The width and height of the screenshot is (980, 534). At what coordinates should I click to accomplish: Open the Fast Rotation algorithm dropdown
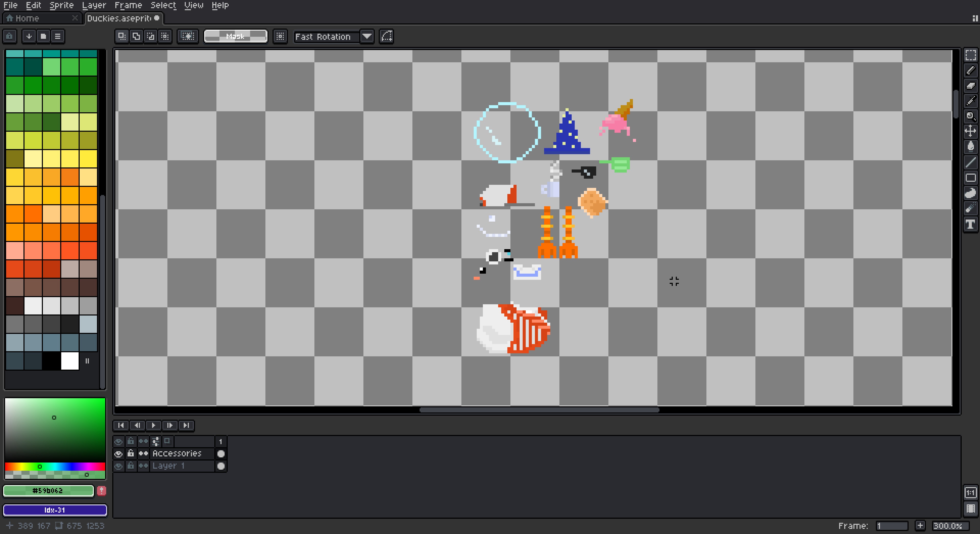[367, 37]
